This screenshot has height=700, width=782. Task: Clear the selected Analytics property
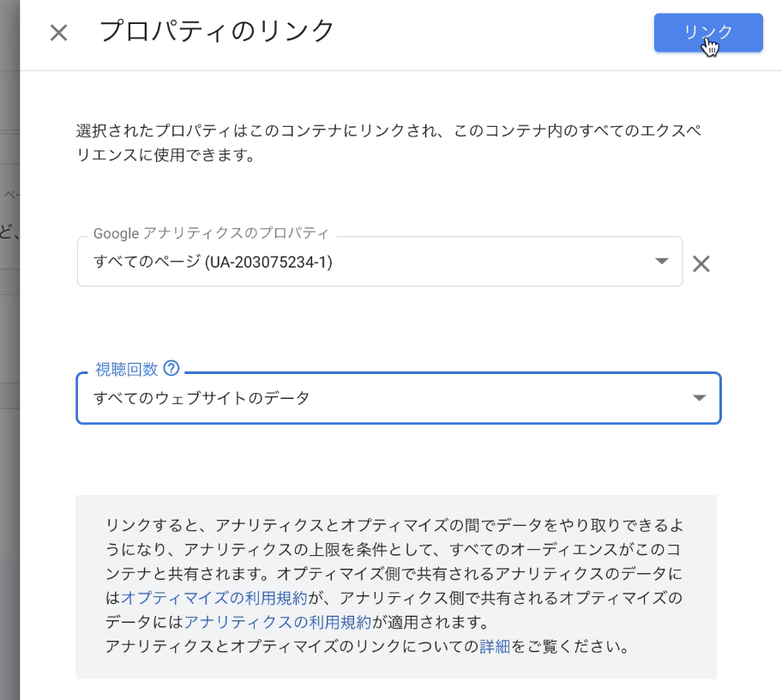701,263
